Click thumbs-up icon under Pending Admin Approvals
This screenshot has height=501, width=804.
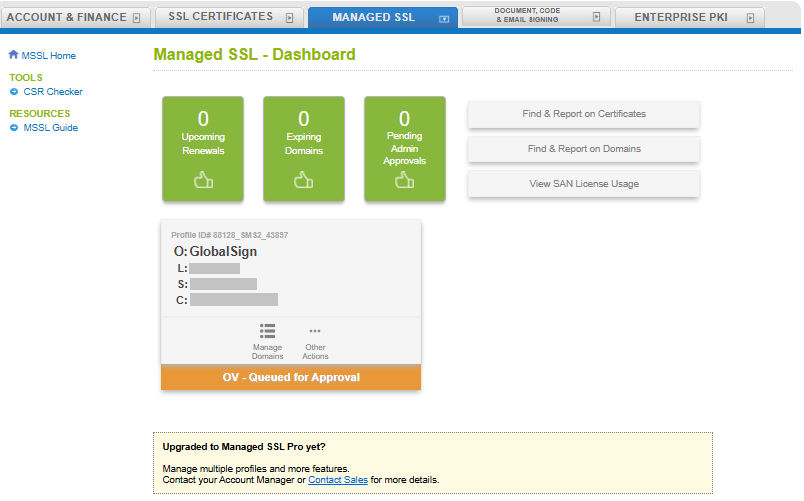coord(405,180)
